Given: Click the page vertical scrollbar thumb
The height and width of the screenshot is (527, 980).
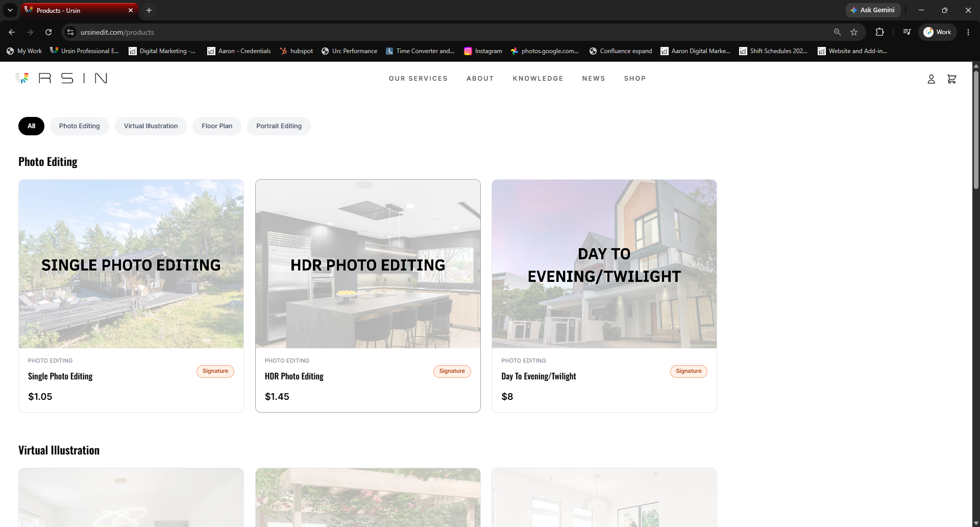Looking at the screenshot, I should point(976,130).
